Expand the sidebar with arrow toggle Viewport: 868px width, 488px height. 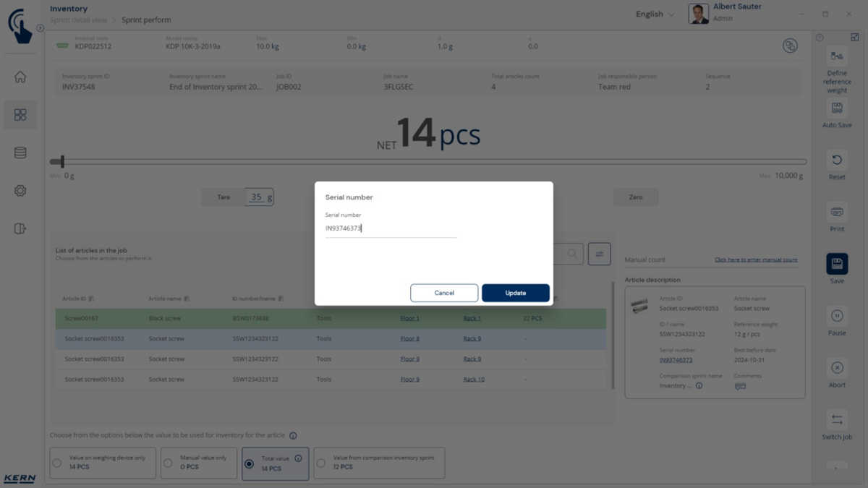point(41,28)
